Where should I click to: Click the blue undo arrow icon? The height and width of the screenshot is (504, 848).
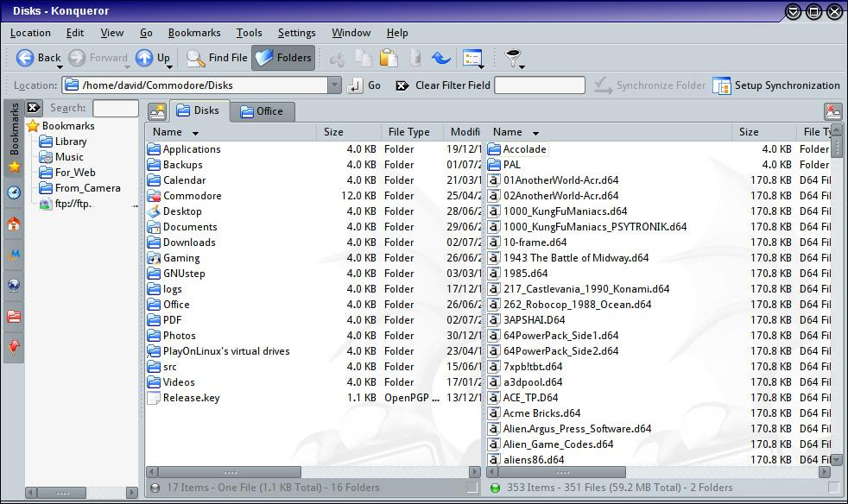click(x=440, y=58)
